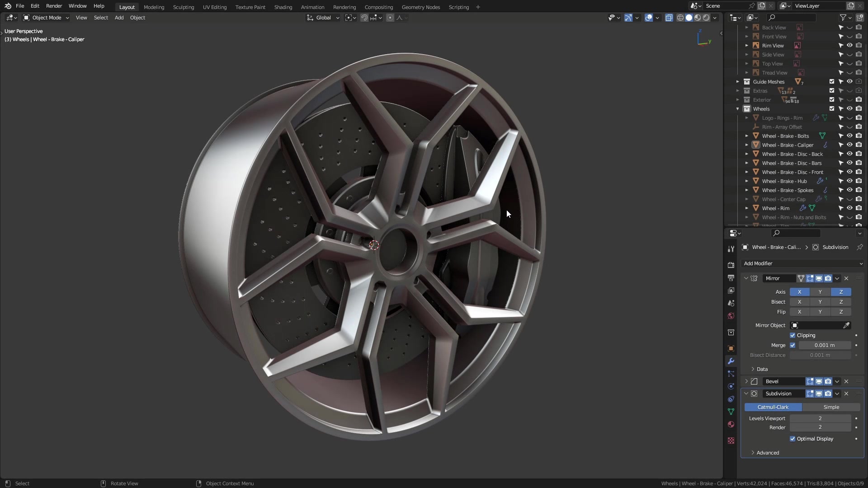Toggle X-ray view in viewport header
This screenshot has width=868, height=488.
point(669,18)
